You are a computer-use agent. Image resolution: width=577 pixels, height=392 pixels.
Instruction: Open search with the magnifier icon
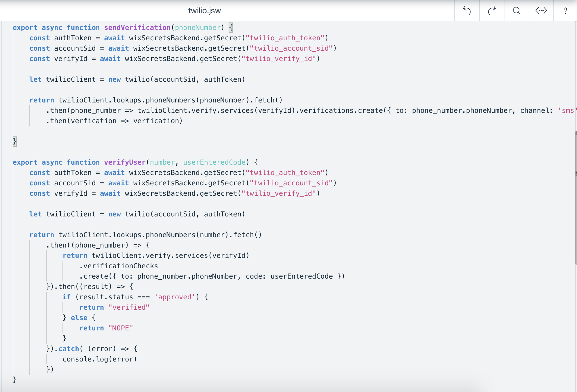[517, 11]
